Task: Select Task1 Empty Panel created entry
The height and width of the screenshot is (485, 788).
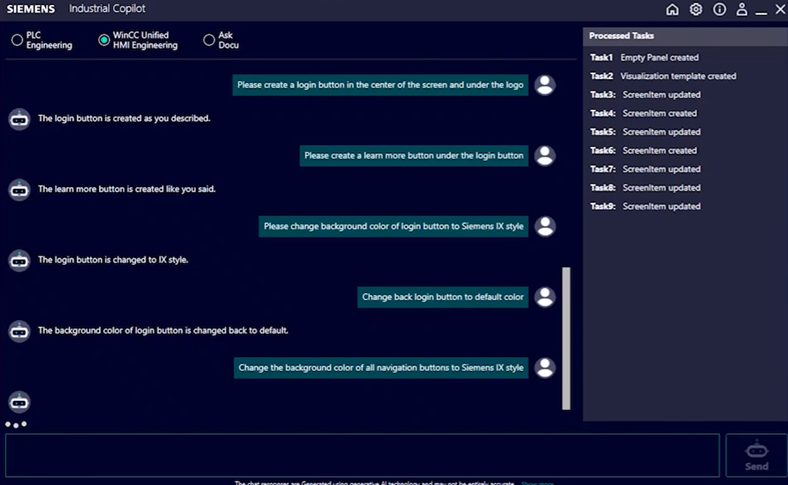Action: (x=645, y=58)
